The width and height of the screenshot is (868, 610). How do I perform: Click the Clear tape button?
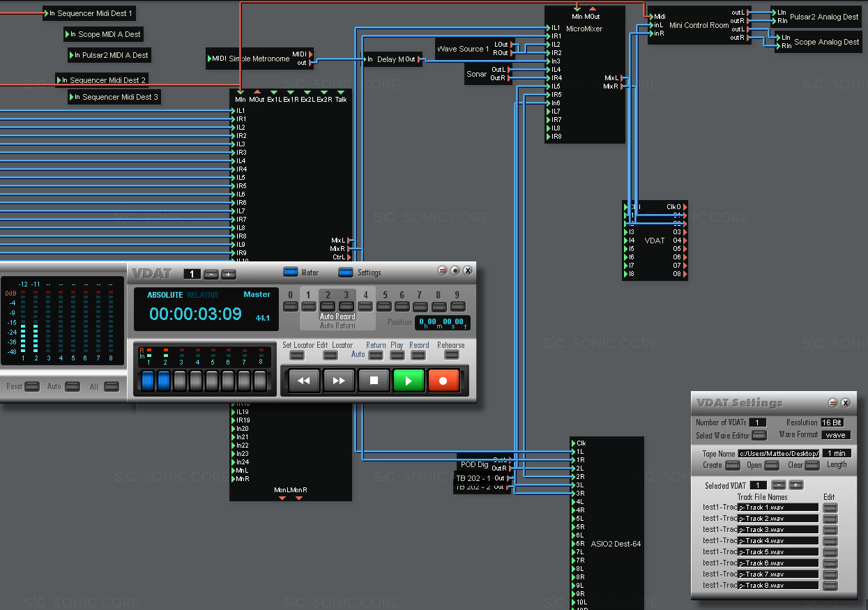tap(811, 465)
